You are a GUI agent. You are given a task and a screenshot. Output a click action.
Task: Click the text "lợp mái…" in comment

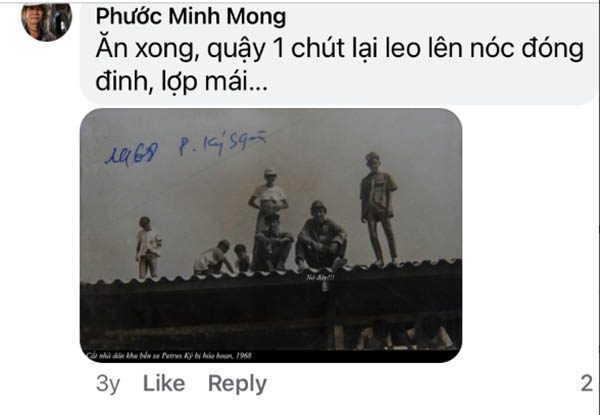[x=215, y=82]
